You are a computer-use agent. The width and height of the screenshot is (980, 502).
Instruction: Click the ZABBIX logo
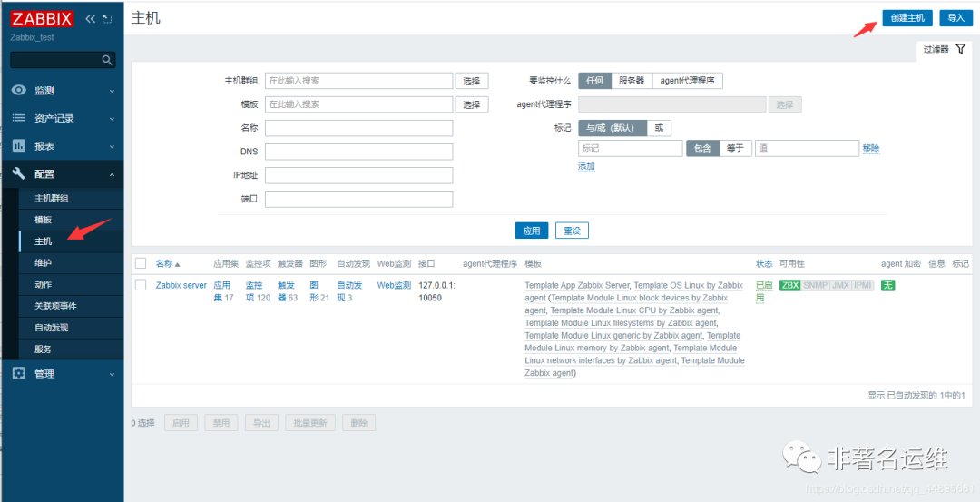42,18
